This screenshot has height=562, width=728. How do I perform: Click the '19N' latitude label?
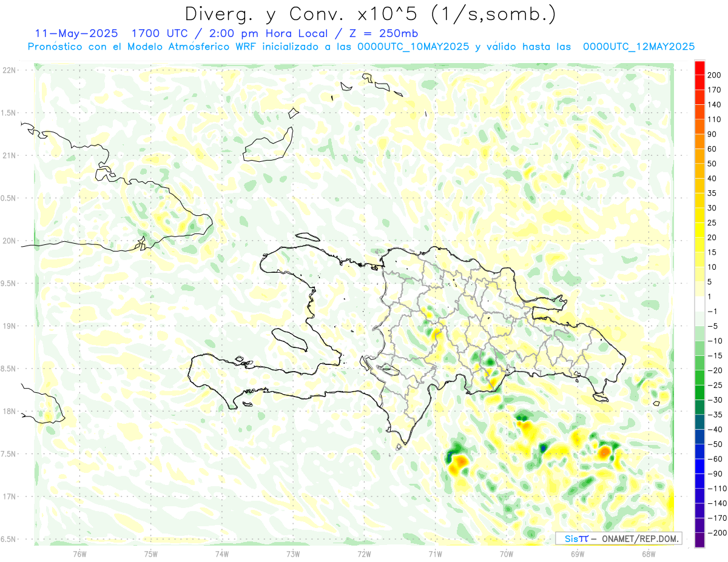point(9,326)
